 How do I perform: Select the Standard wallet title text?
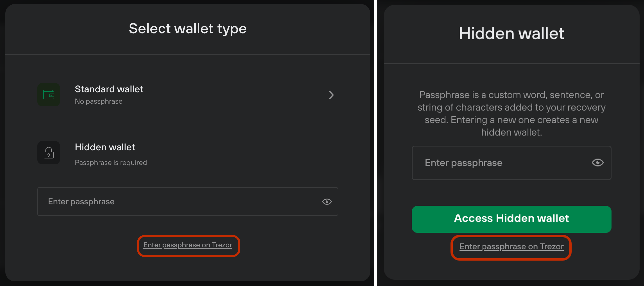pos(109,89)
